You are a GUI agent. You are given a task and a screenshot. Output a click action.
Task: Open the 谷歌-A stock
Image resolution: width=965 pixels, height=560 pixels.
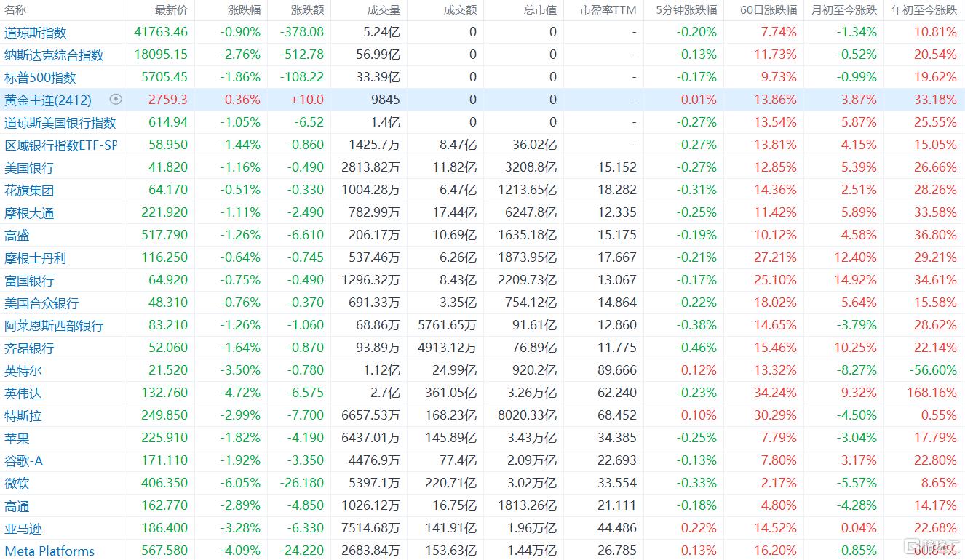point(24,461)
